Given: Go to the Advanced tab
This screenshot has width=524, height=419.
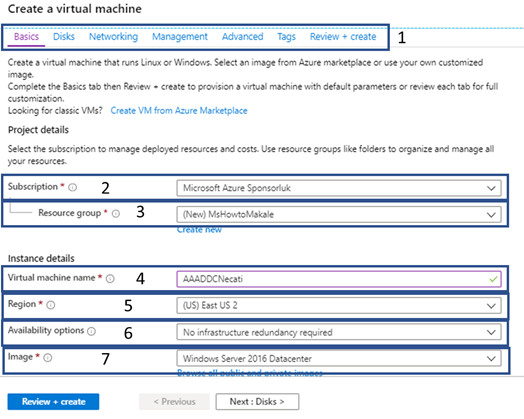Looking at the screenshot, I should tap(243, 36).
